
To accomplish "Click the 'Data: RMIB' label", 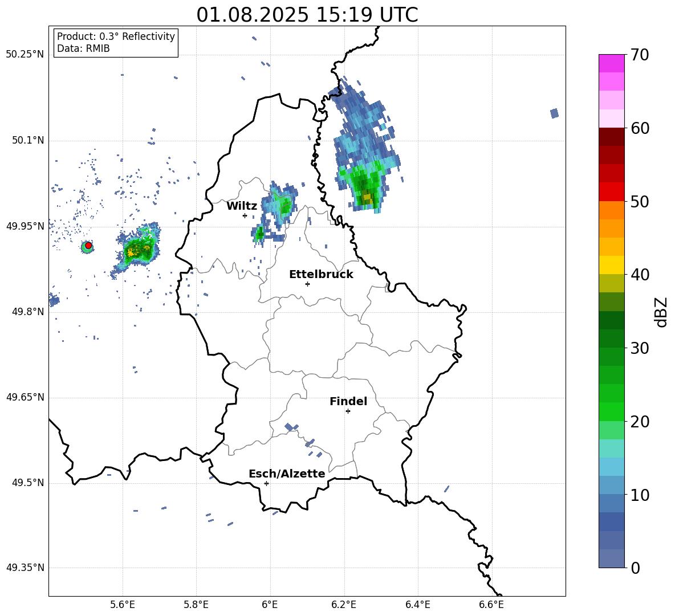I will (83, 48).
